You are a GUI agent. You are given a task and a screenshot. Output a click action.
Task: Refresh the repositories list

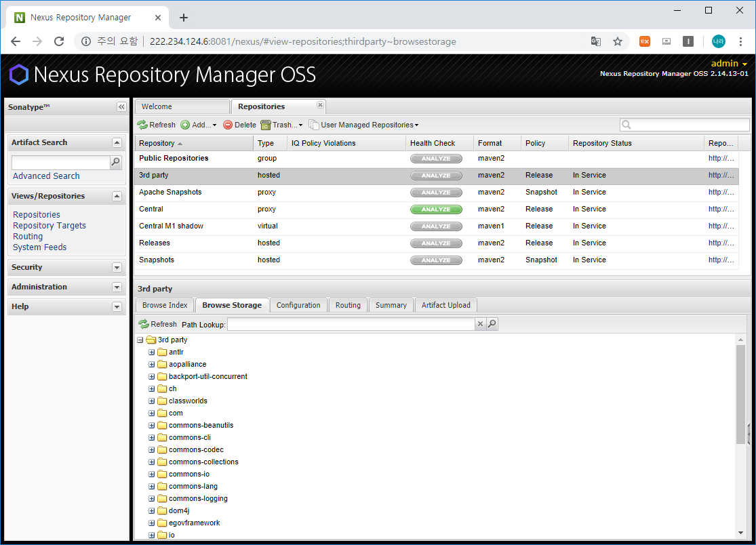(156, 125)
